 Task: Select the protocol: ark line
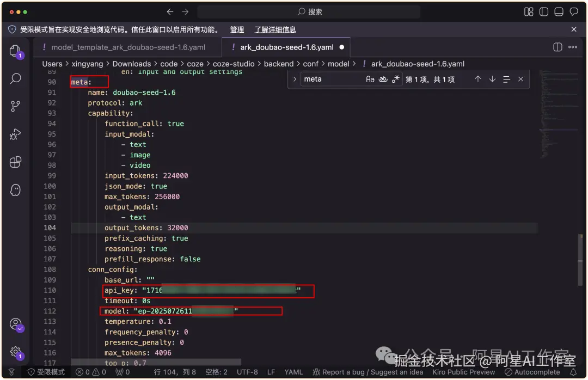click(x=115, y=103)
